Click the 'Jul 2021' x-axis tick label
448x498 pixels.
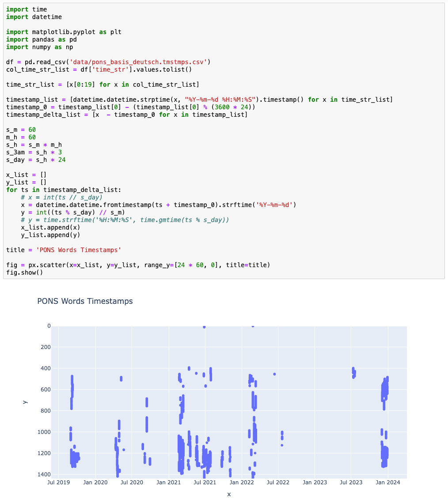tap(205, 482)
